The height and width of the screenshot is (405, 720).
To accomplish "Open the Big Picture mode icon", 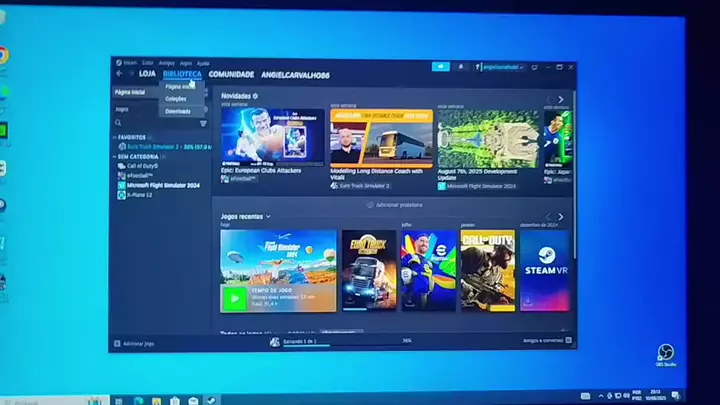I will point(534,68).
